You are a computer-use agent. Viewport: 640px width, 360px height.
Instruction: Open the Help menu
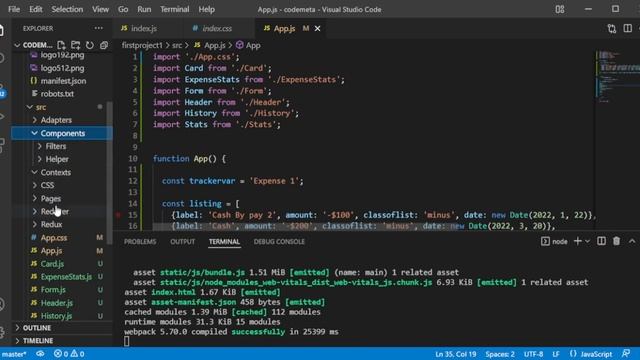point(207,9)
